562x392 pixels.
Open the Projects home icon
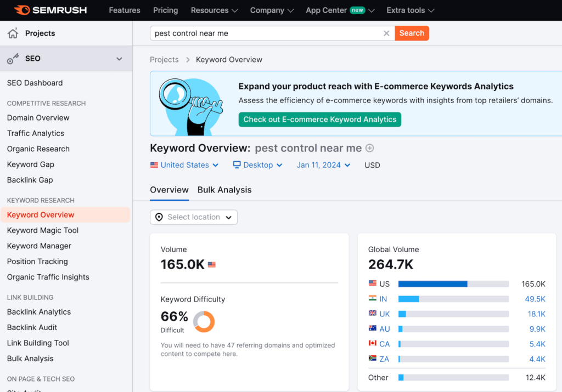click(13, 33)
